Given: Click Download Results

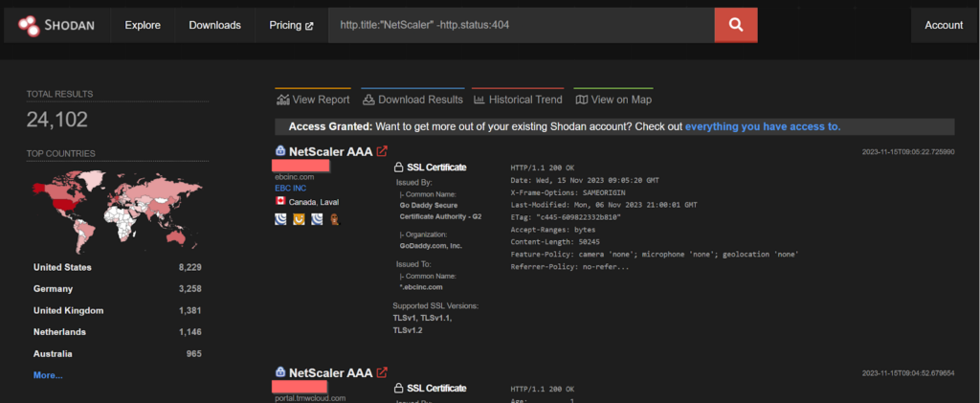Looking at the screenshot, I should click(412, 100).
